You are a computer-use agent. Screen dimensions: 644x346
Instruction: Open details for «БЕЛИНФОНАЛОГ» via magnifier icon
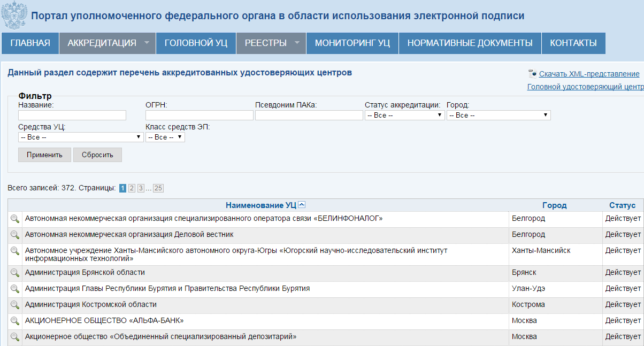(14, 218)
